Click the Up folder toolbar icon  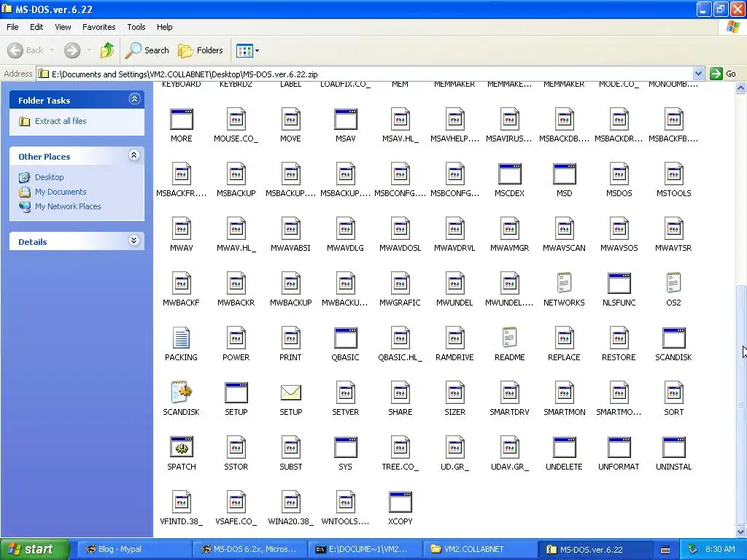point(107,50)
